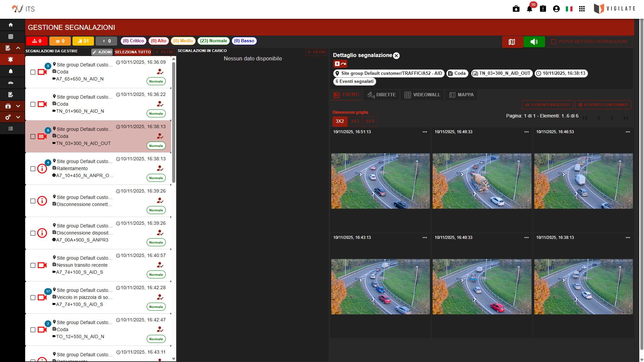Select the 4X3 grid size
The width and height of the screenshot is (644, 362).
[355, 121]
